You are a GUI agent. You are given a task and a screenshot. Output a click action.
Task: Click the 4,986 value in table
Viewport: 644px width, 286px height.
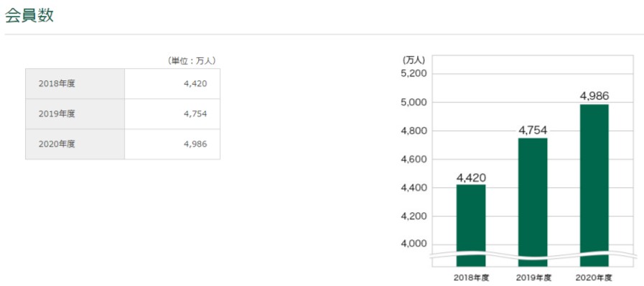tap(195, 145)
